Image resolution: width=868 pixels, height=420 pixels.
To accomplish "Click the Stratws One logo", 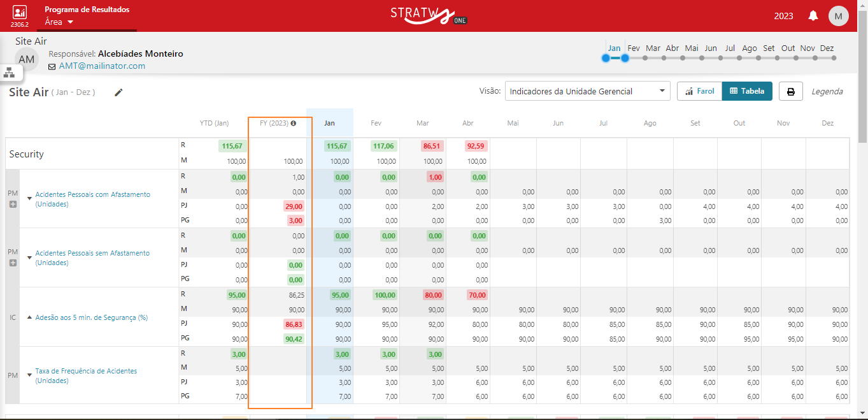I will [429, 15].
